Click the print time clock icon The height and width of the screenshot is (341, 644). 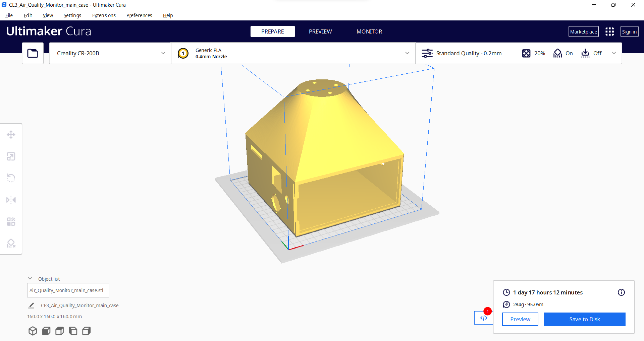506,292
